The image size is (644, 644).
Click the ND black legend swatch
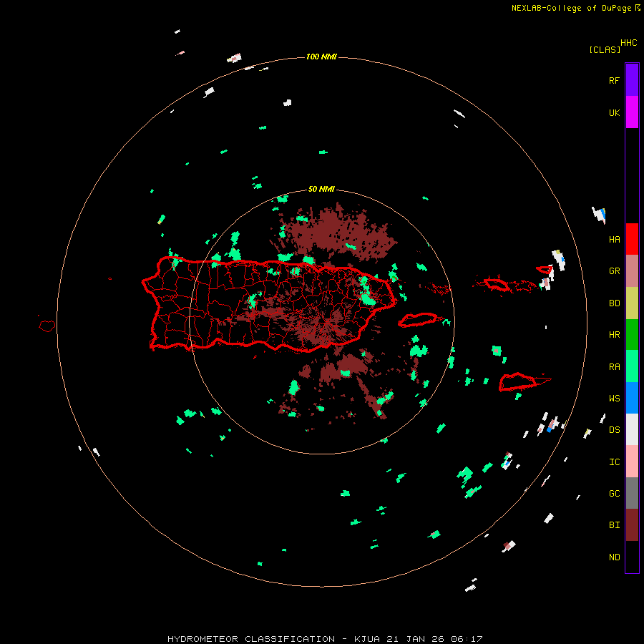point(632,557)
